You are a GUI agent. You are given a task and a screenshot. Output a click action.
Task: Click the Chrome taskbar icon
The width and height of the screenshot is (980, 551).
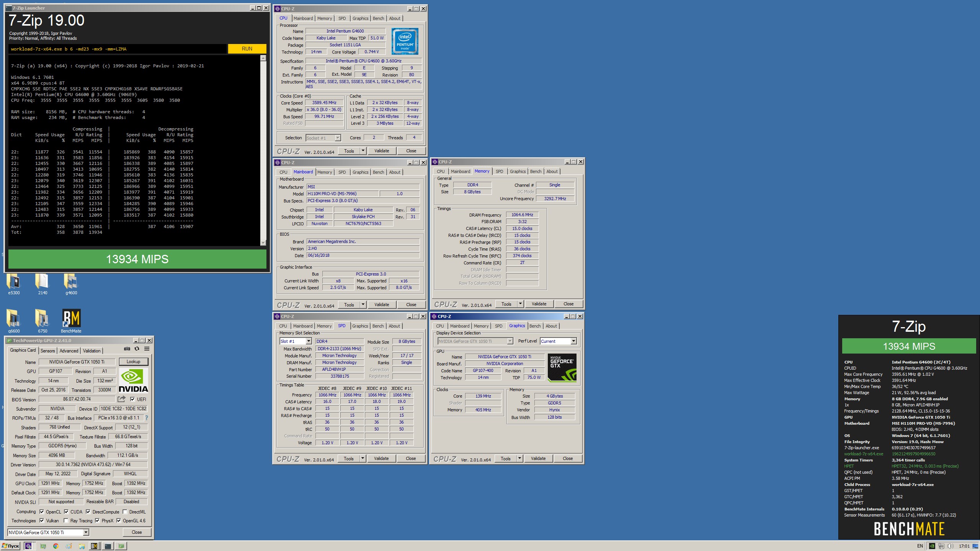pyautogui.click(x=56, y=546)
